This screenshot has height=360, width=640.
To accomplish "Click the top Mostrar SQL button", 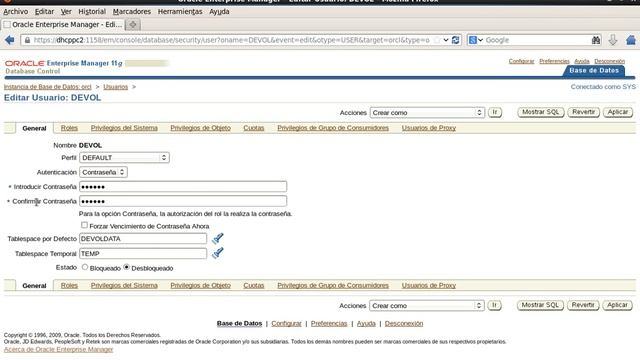I will point(541,112).
